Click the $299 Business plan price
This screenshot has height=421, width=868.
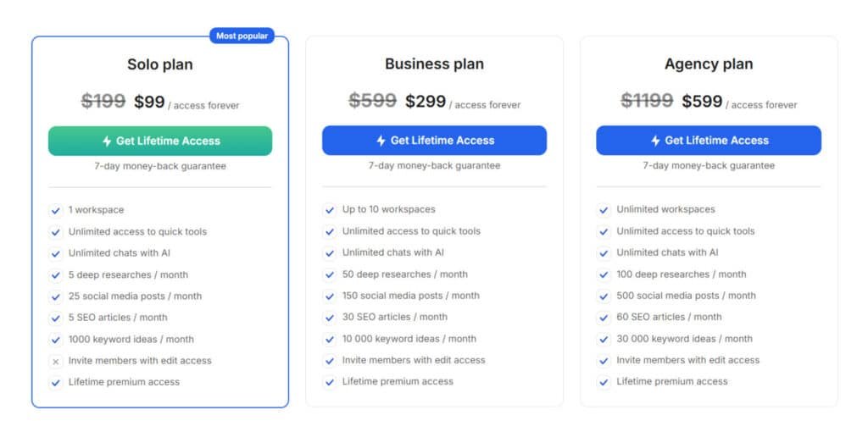(x=426, y=102)
